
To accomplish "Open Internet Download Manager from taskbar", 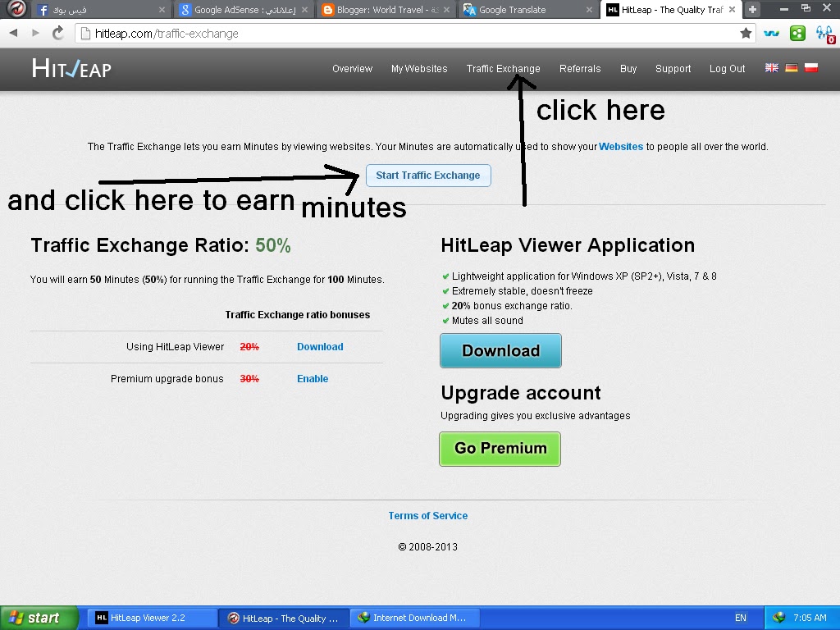I will pyautogui.click(x=414, y=618).
